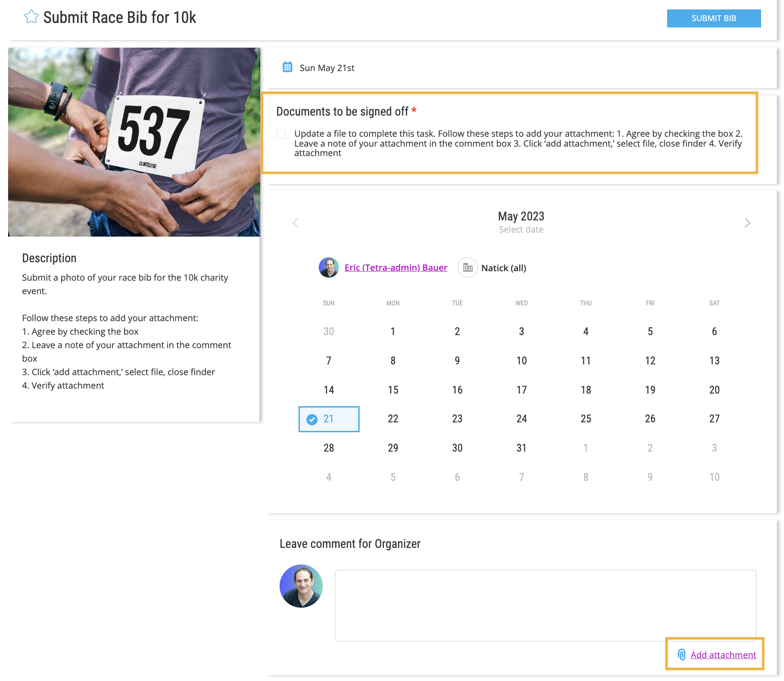784x681 pixels.
Task: Click the WED column header
Action: pos(521,303)
